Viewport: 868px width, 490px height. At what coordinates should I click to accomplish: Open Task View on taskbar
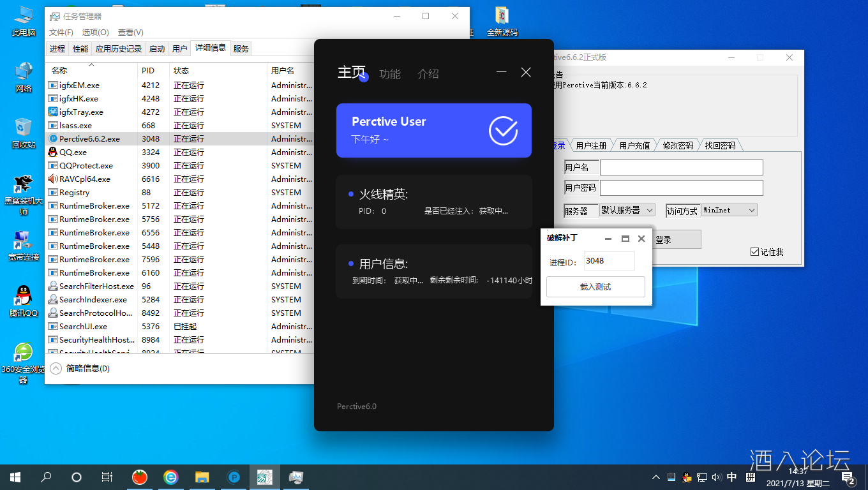107,477
